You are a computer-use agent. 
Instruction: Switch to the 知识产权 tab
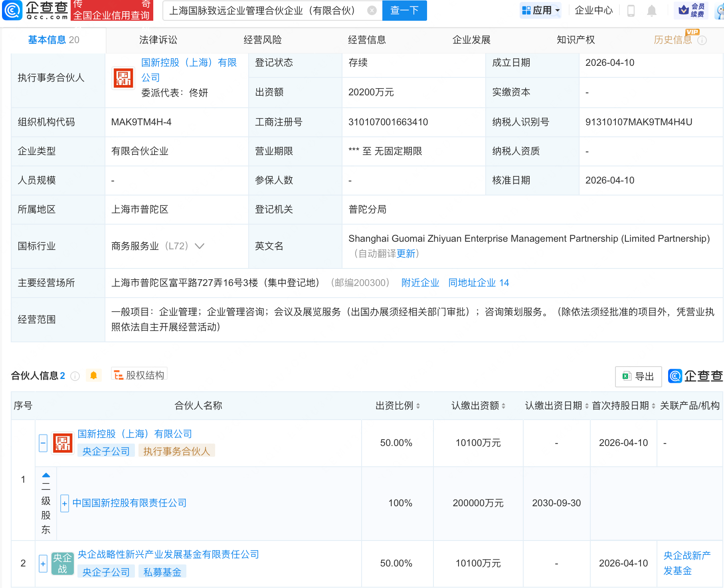[576, 39]
